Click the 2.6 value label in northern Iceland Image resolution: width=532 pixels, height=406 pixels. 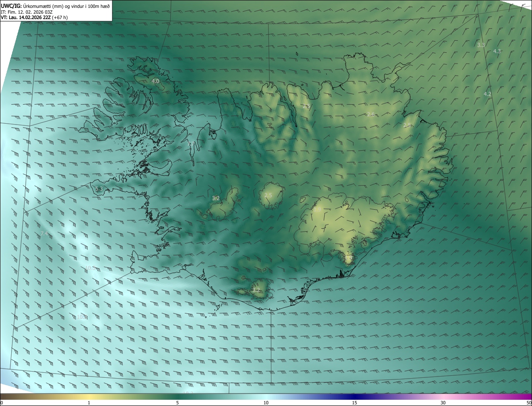pos(371,114)
